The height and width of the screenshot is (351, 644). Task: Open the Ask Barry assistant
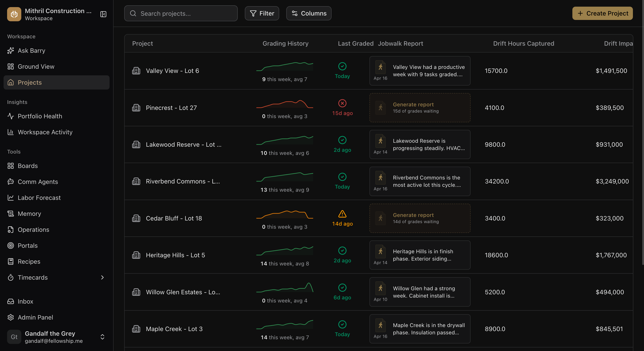(31, 51)
